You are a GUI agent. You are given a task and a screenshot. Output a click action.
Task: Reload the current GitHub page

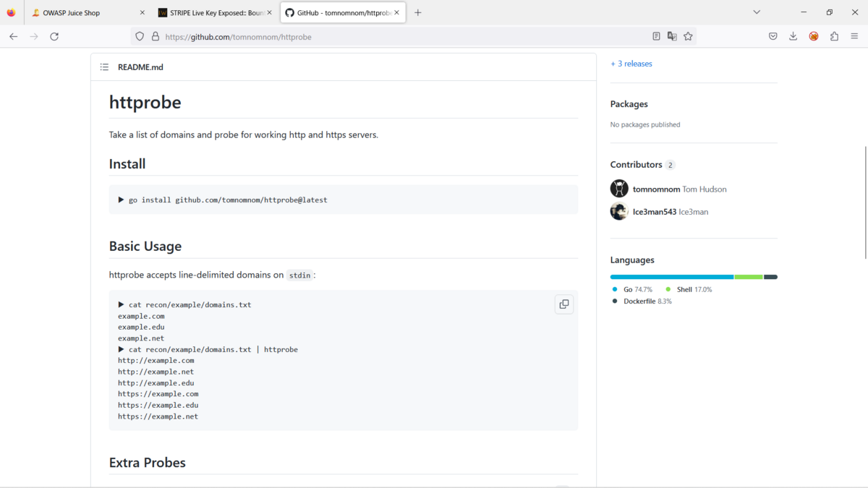[x=54, y=36]
